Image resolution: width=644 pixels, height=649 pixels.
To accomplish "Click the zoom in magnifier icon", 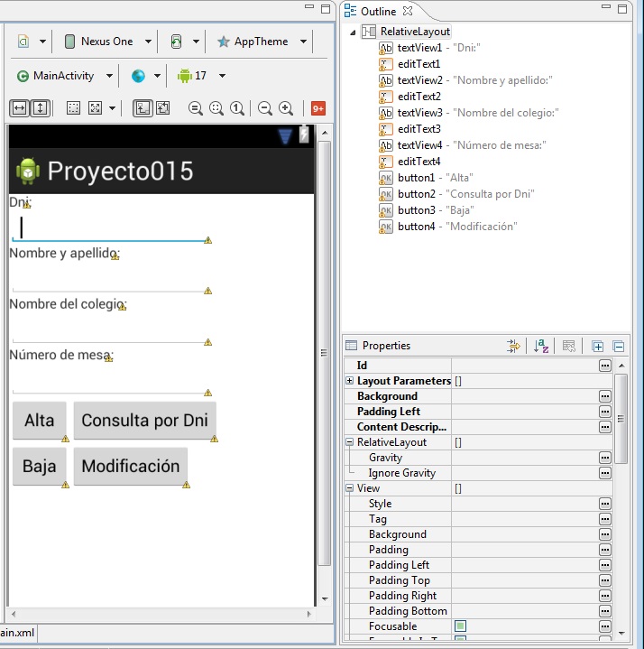I will (286, 108).
